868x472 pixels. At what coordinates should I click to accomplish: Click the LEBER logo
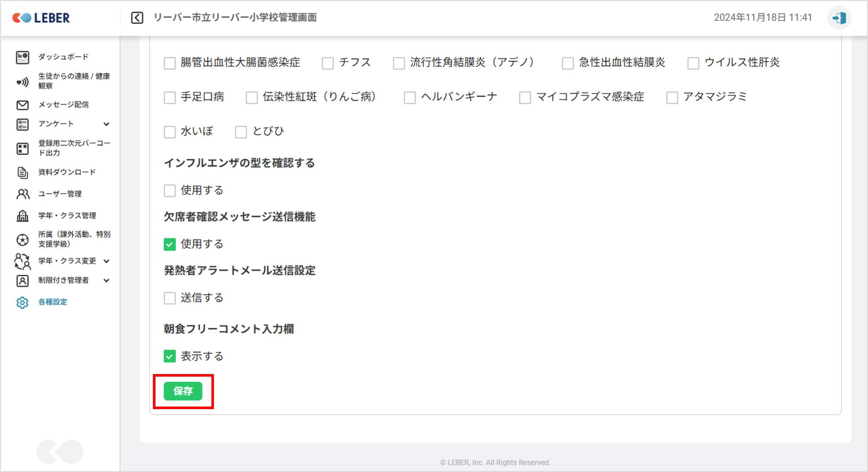(x=41, y=18)
